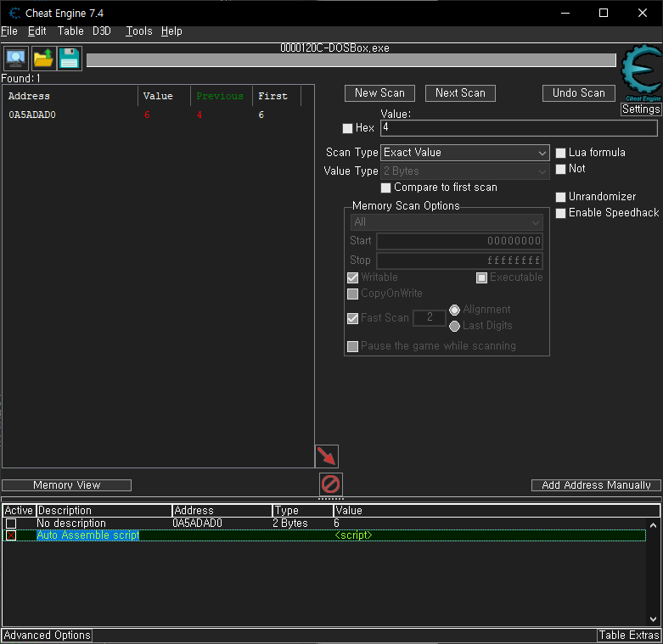Select the <script> value cell
The image size is (663, 644).
pos(353,535)
